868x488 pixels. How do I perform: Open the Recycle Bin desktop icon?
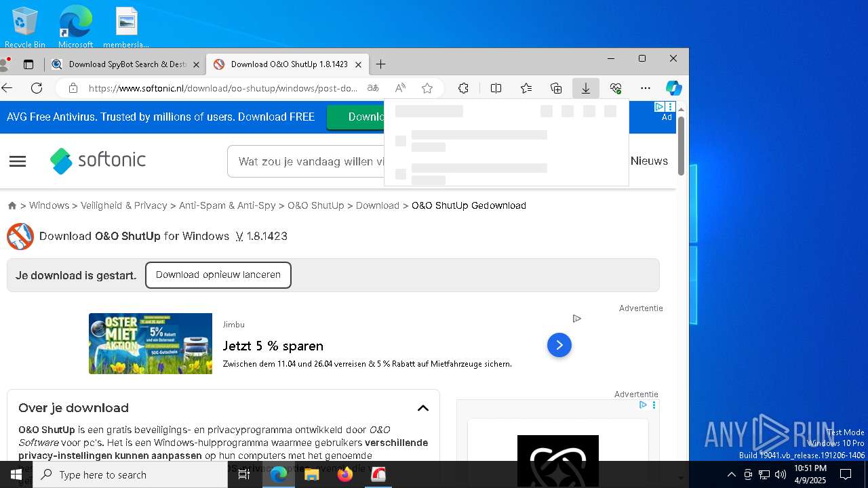point(25,27)
